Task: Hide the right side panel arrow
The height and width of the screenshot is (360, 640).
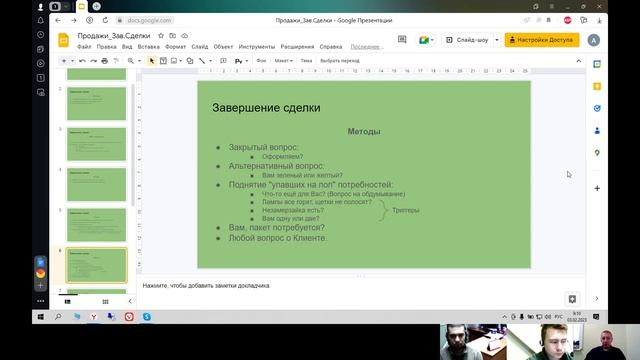Action: pyautogui.click(x=597, y=299)
